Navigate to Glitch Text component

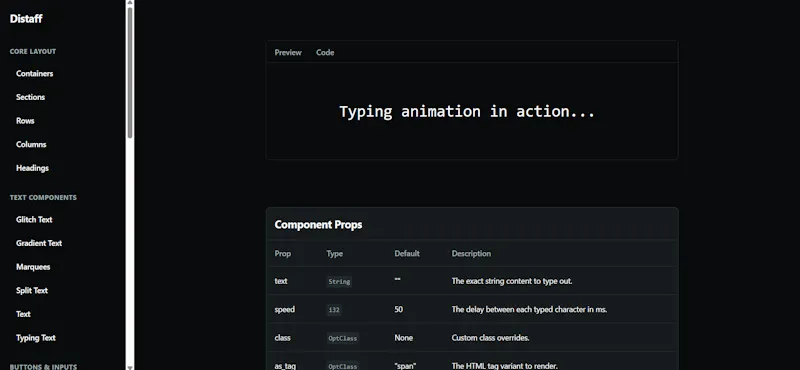pos(34,219)
